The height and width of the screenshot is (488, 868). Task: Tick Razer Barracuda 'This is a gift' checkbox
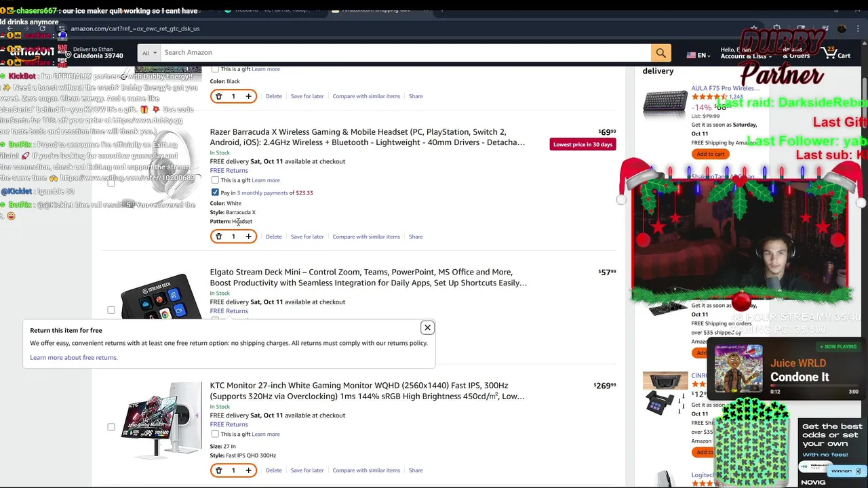click(x=215, y=180)
